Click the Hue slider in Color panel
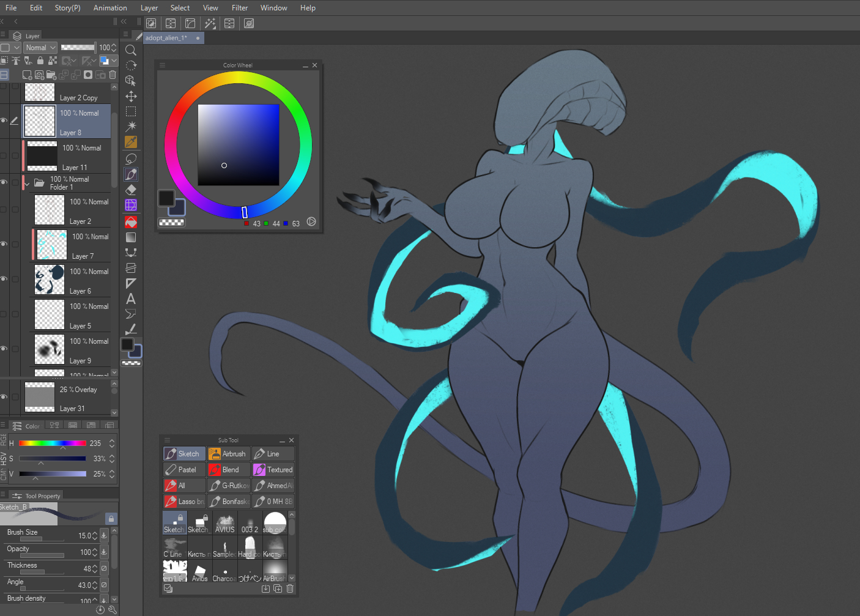 click(52, 443)
